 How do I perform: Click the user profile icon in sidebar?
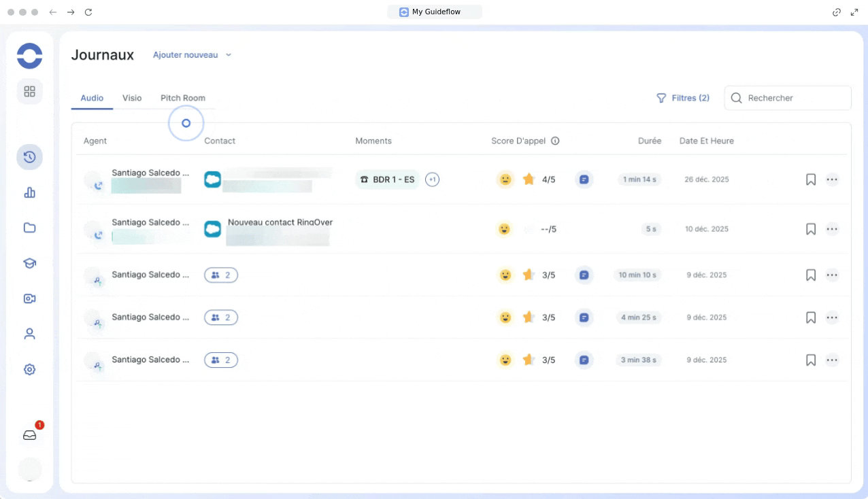(x=29, y=334)
